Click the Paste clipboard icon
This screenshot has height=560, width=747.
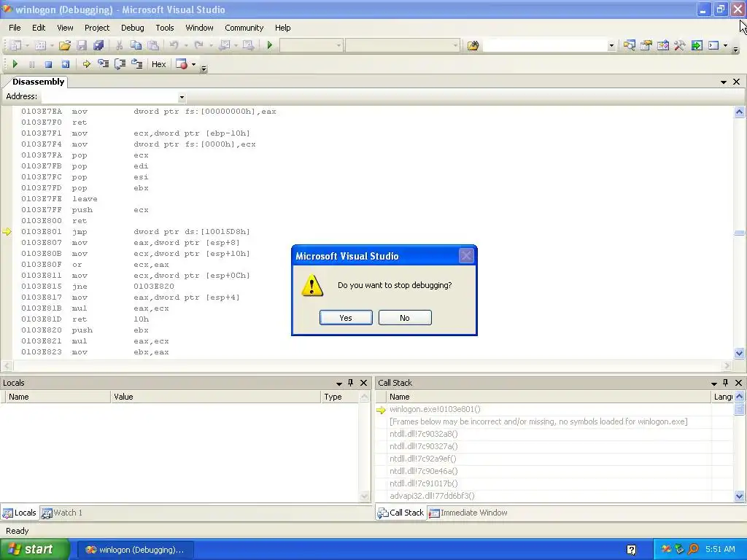click(153, 45)
